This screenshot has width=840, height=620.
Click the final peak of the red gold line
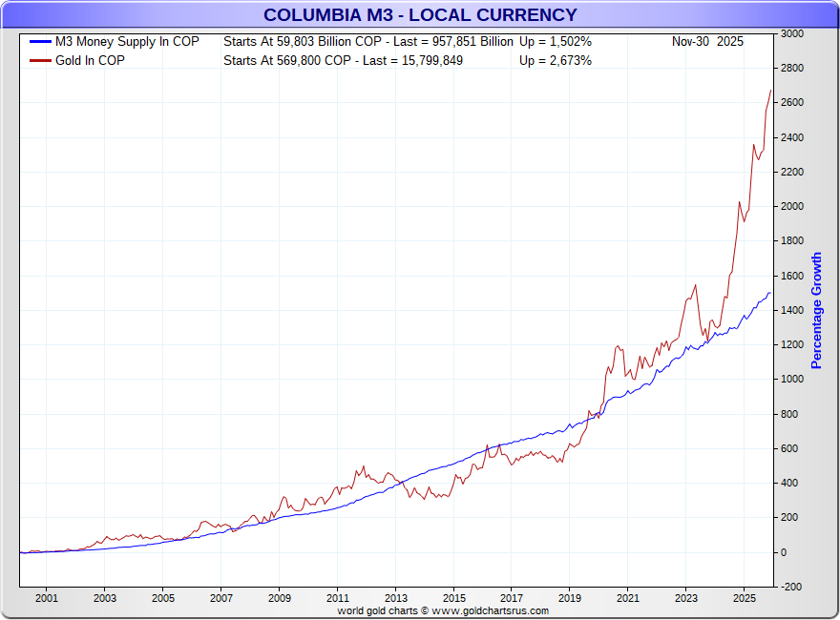coord(771,91)
